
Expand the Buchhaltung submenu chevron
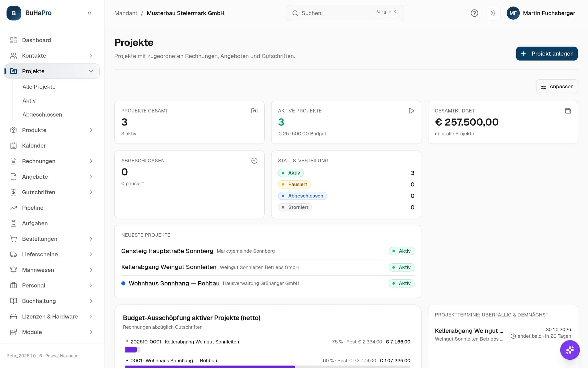pos(91,301)
